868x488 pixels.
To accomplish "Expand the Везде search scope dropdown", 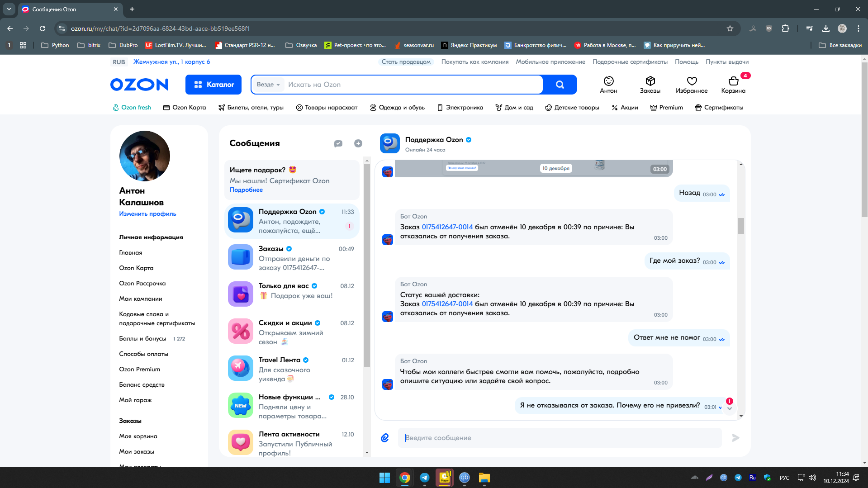I will pos(268,85).
